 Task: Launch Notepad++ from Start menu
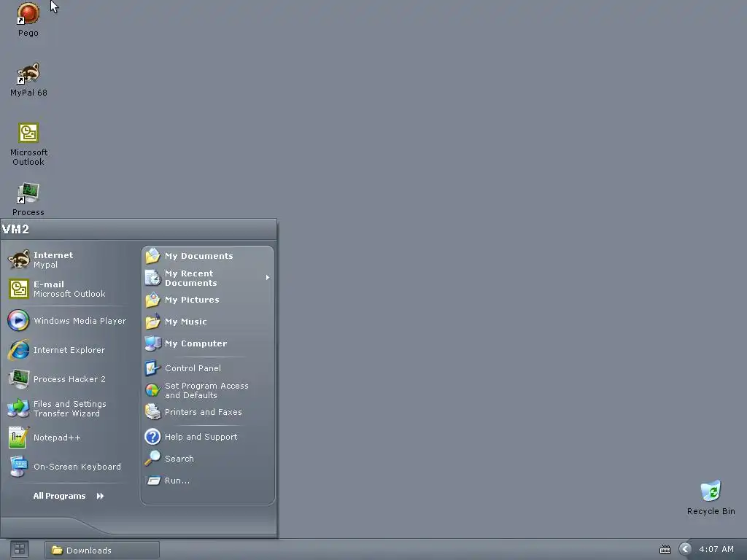pos(68,437)
